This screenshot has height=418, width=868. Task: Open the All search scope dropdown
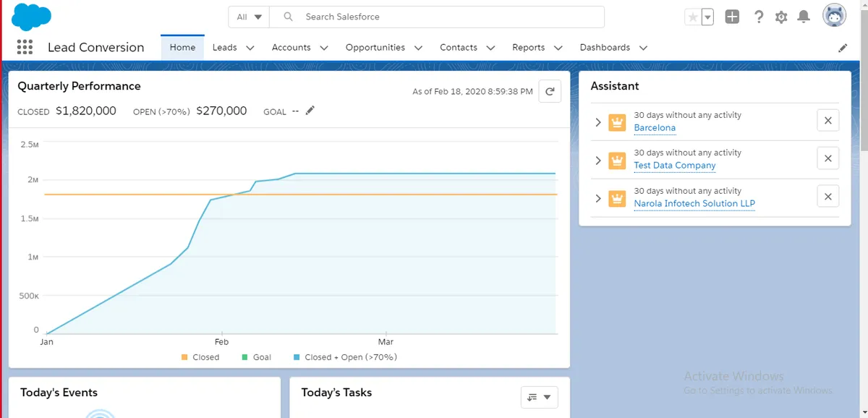coord(249,17)
